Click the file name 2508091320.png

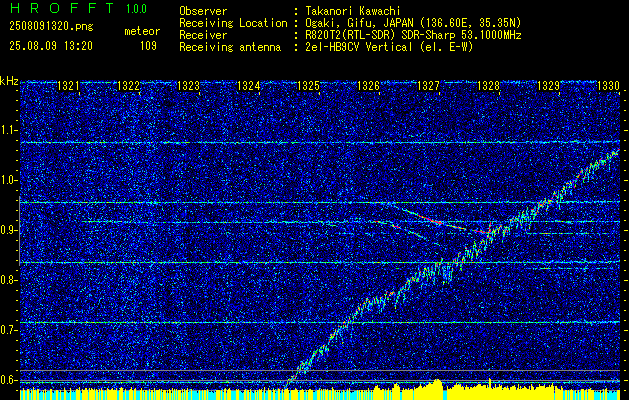[51, 27]
